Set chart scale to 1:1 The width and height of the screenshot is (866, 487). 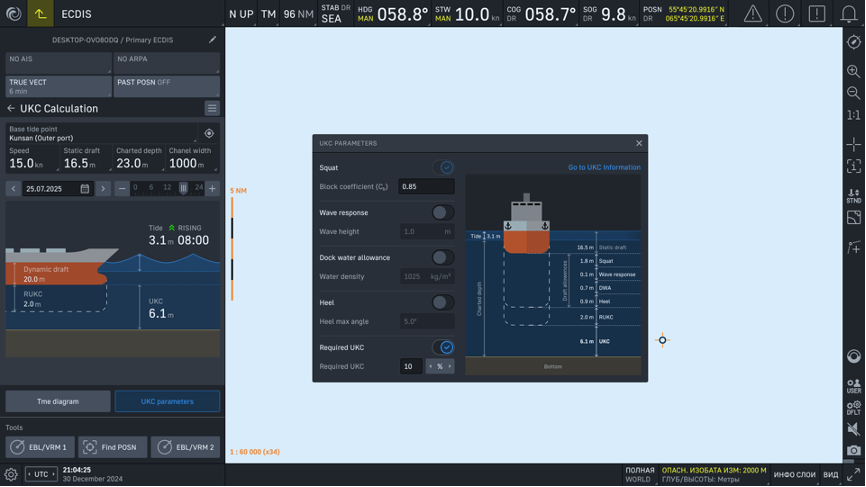click(x=854, y=115)
